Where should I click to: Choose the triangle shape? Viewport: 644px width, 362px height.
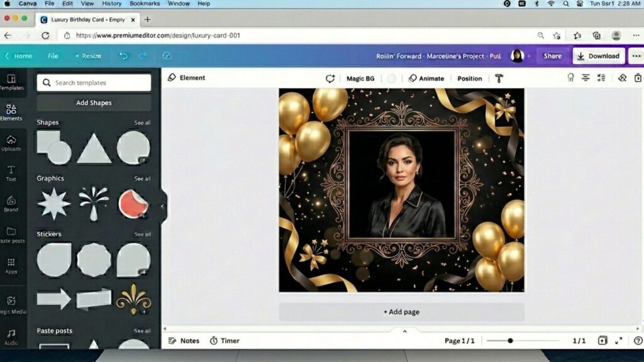94,148
